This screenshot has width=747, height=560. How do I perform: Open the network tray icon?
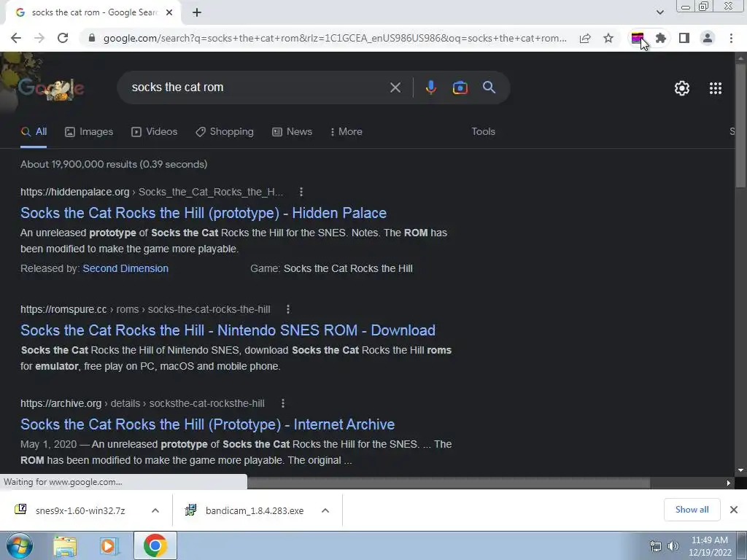coord(656,545)
